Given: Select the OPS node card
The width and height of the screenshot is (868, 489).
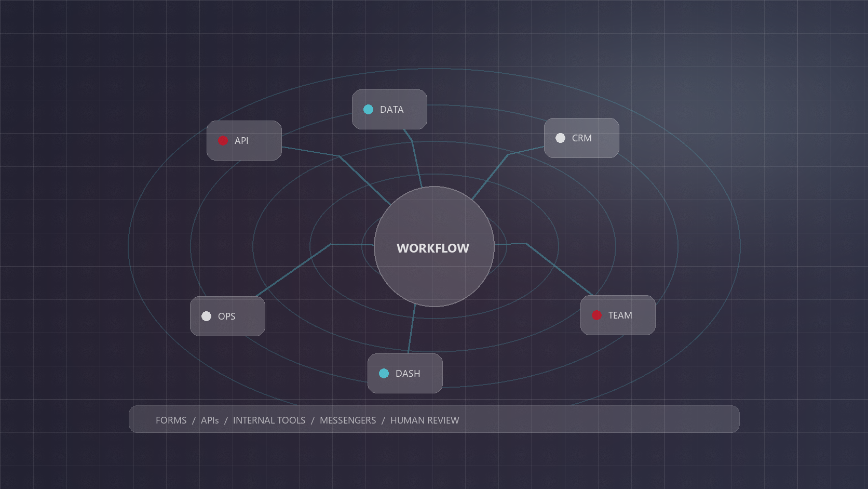Looking at the screenshot, I should pyautogui.click(x=227, y=316).
